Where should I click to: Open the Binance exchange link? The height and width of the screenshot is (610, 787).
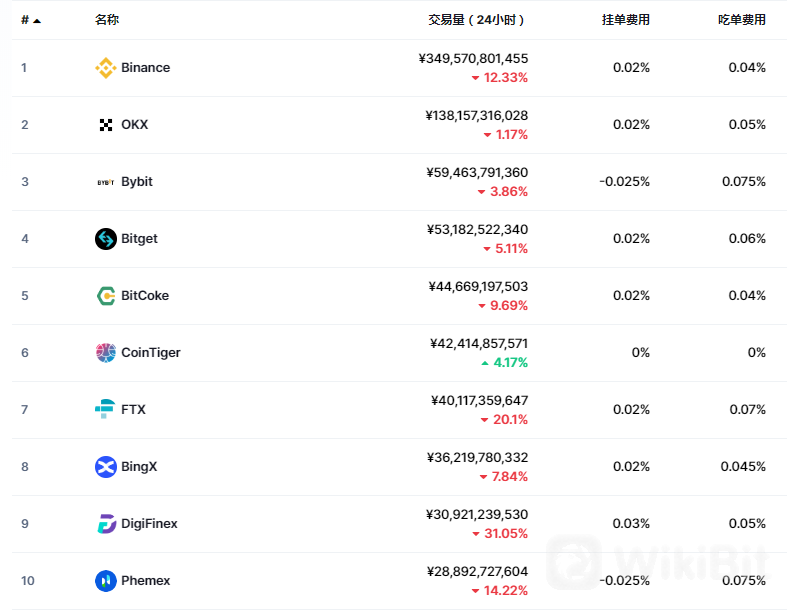pyautogui.click(x=146, y=67)
